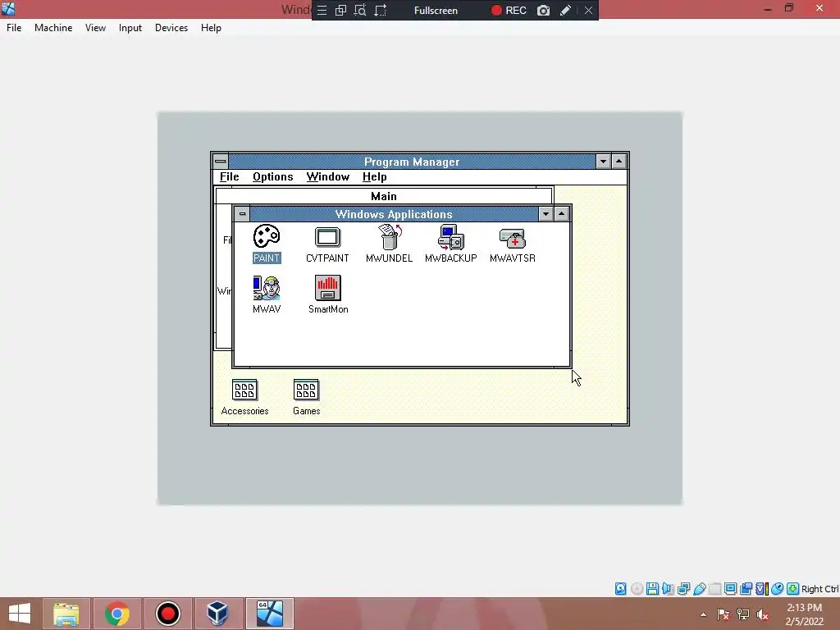This screenshot has width=840, height=630.
Task: Click the VirtualBox shared folders status icon
Action: (714, 589)
